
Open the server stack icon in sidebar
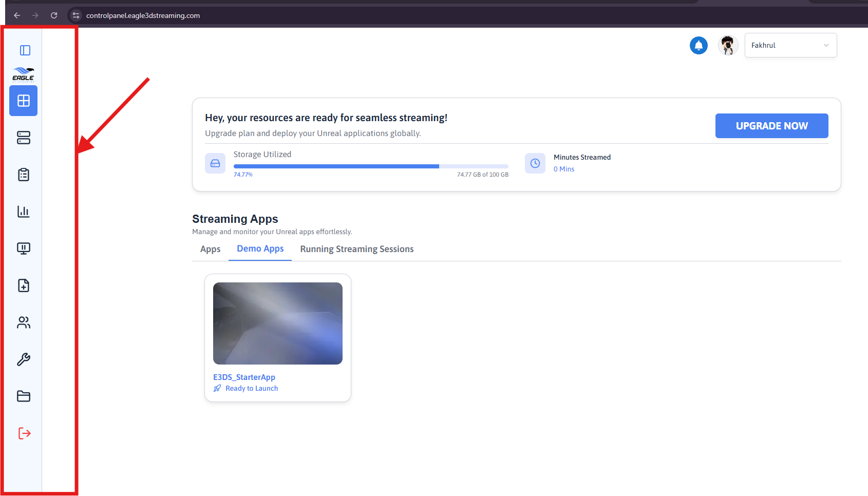point(24,138)
